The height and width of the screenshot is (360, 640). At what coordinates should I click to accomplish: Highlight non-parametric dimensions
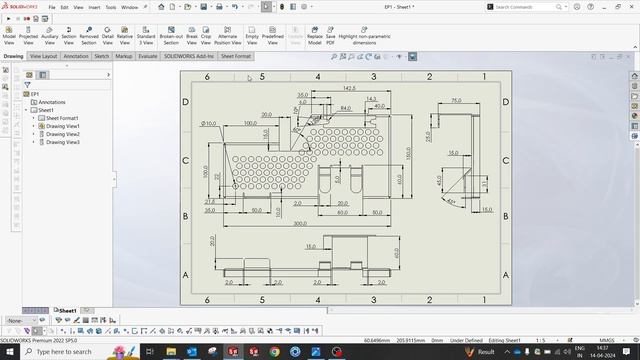[x=364, y=36]
